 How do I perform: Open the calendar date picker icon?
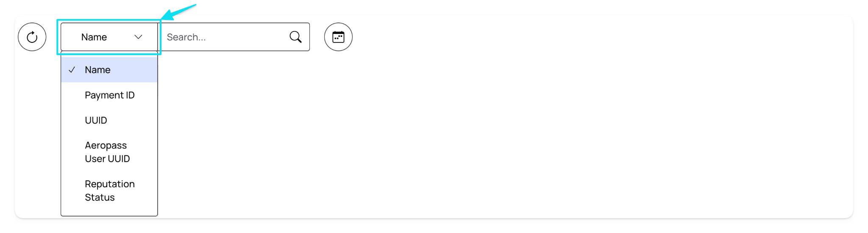point(338,37)
